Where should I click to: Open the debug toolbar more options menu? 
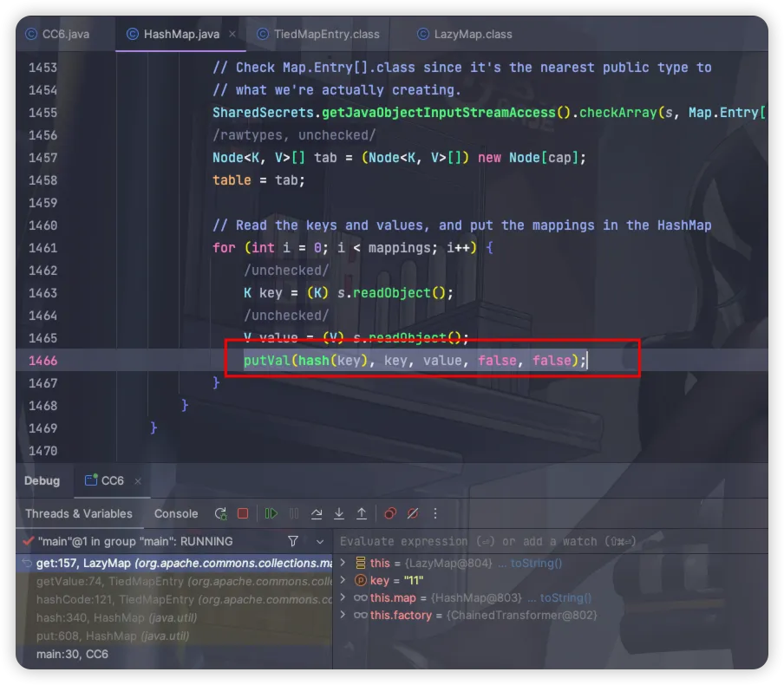pyautogui.click(x=435, y=513)
